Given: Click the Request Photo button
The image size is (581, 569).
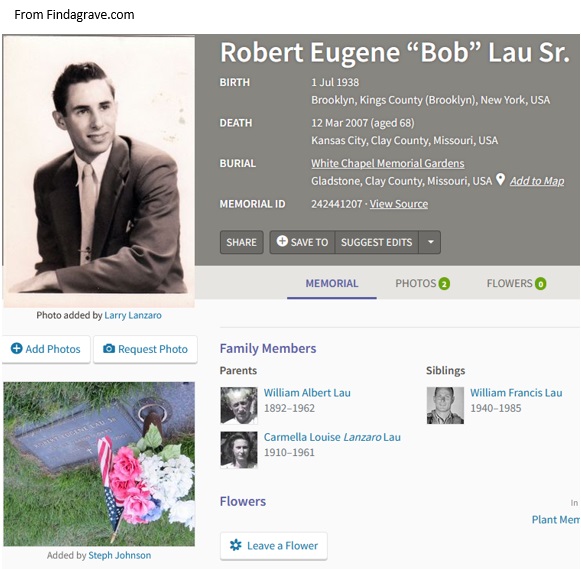Looking at the screenshot, I should [145, 349].
